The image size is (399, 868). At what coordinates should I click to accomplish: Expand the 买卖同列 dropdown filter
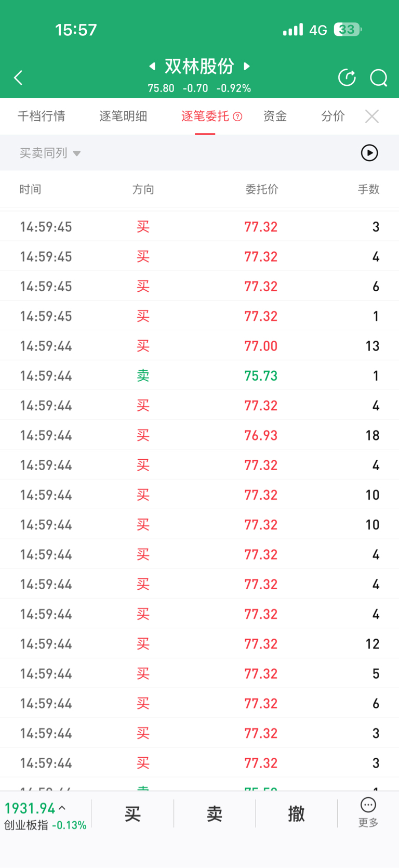pyautogui.click(x=50, y=153)
